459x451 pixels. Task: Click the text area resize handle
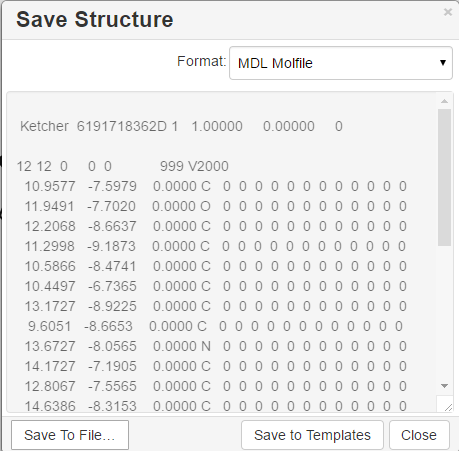point(448,407)
